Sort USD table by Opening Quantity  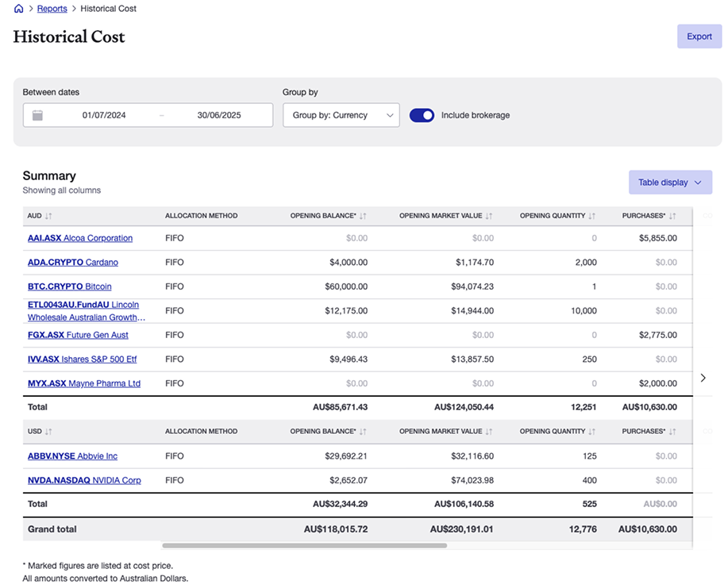click(592, 432)
